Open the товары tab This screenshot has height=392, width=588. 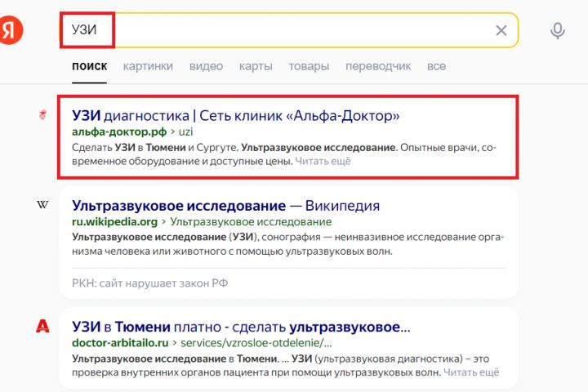(x=309, y=66)
